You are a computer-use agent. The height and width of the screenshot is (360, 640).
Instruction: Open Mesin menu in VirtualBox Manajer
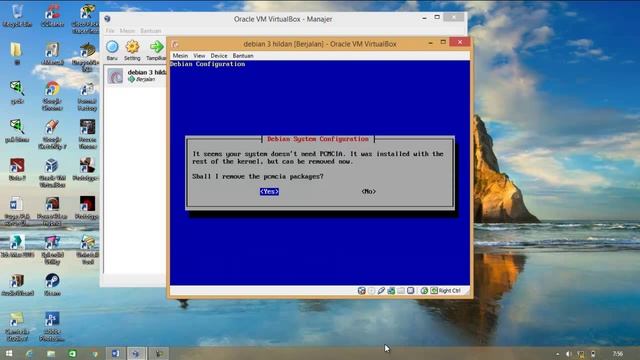tap(127, 31)
